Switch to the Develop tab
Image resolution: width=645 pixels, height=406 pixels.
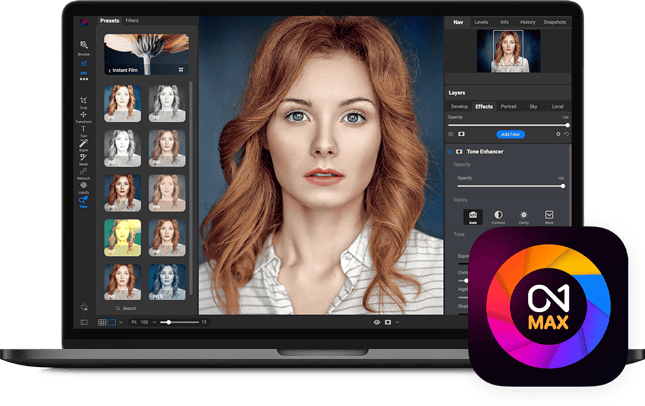point(459,107)
